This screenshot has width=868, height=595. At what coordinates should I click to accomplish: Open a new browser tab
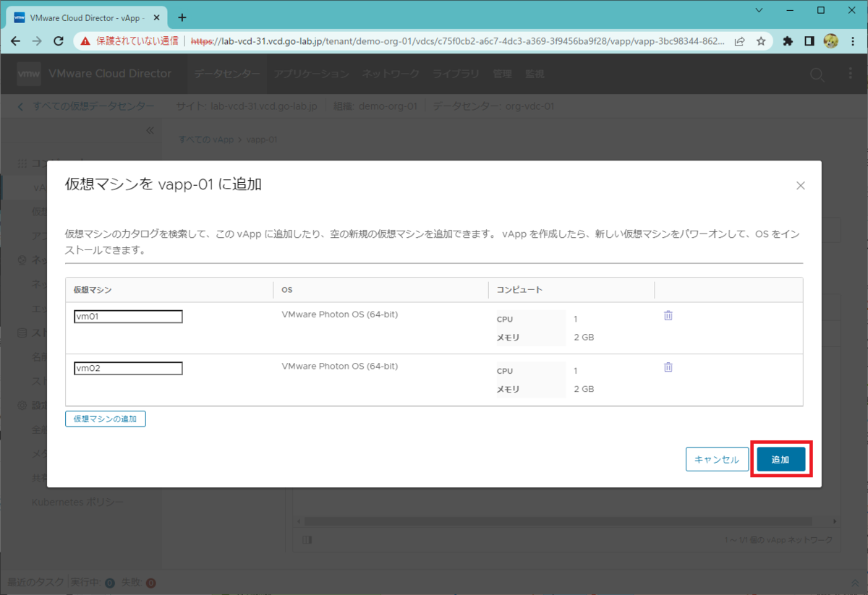(x=182, y=17)
